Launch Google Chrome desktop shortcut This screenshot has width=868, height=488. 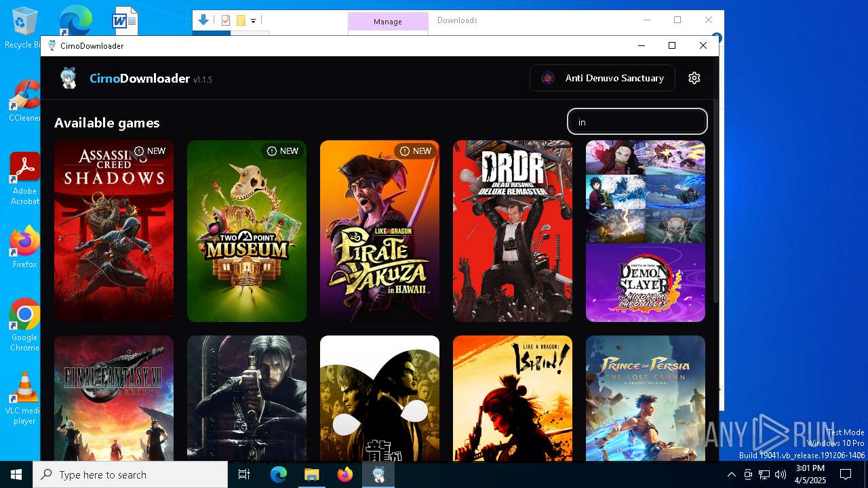pyautogui.click(x=24, y=325)
